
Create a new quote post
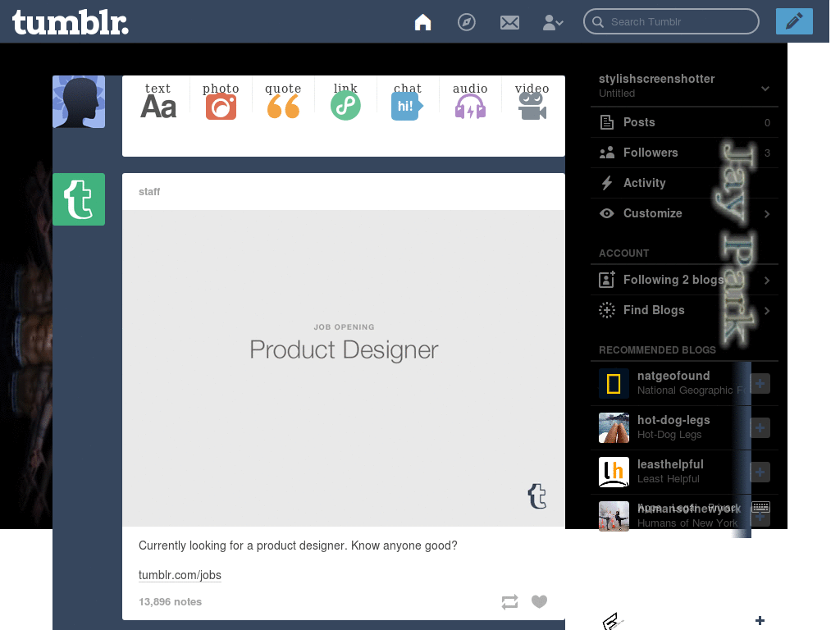click(x=283, y=100)
